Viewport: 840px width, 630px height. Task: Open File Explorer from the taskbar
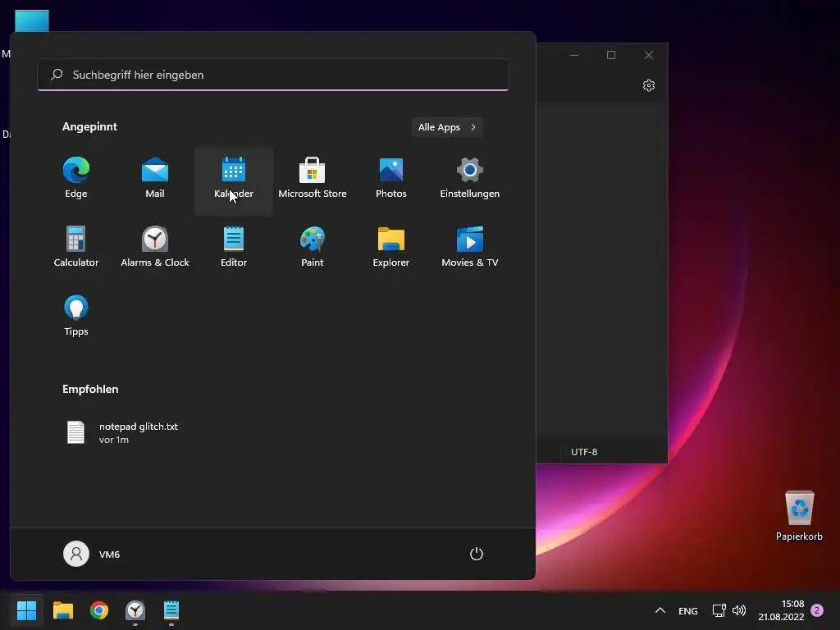tap(62, 610)
